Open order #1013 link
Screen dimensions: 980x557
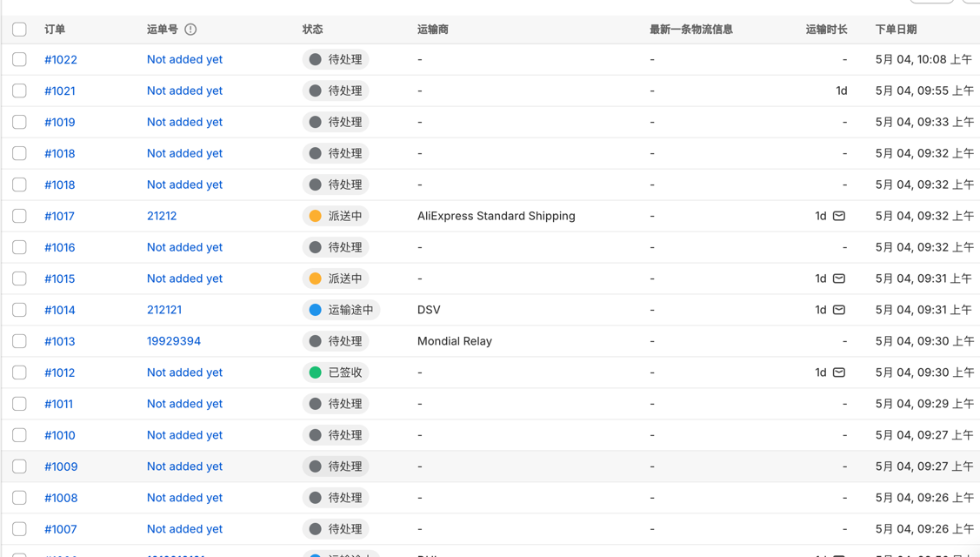pos(60,341)
